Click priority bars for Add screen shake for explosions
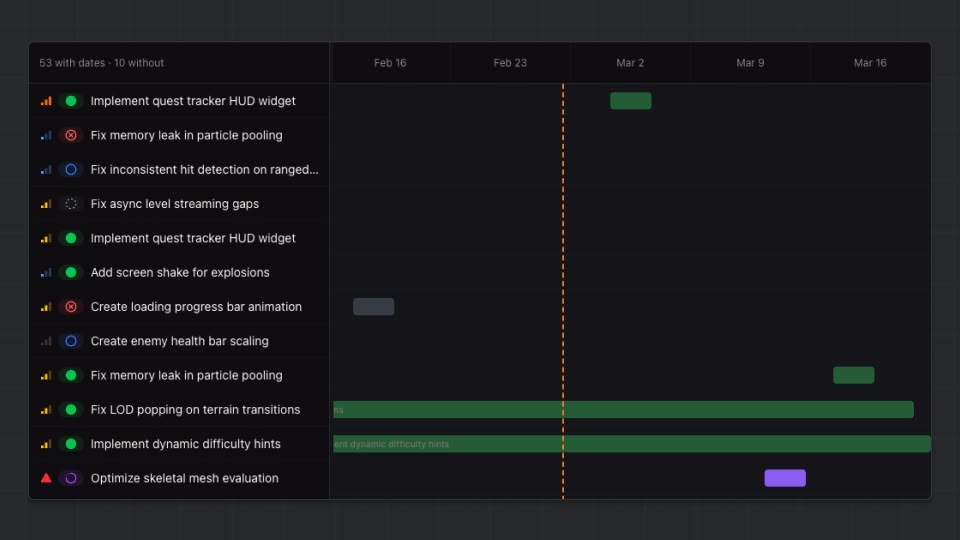 pyautogui.click(x=46, y=272)
